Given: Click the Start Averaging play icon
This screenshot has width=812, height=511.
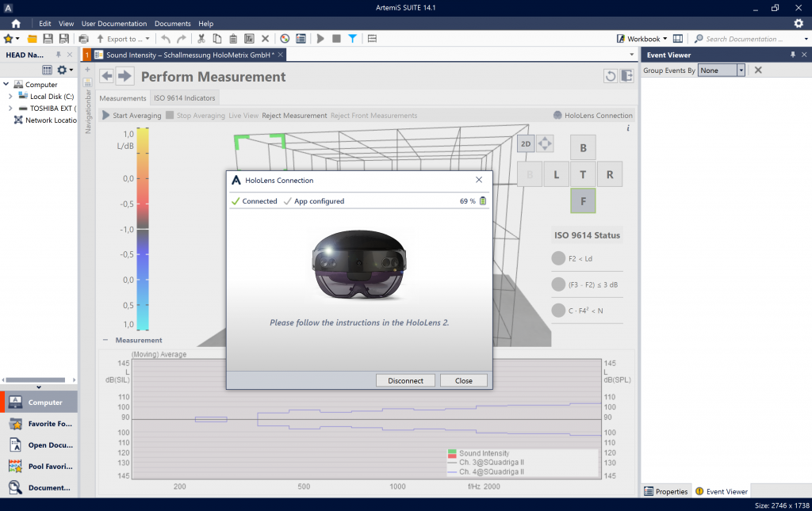Looking at the screenshot, I should pos(106,116).
